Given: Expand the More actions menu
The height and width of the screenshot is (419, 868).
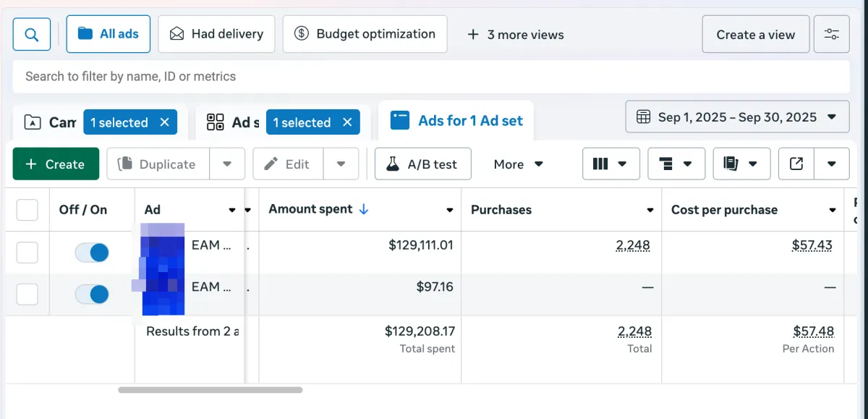Looking at the screenshot, I should click(518, 164).
